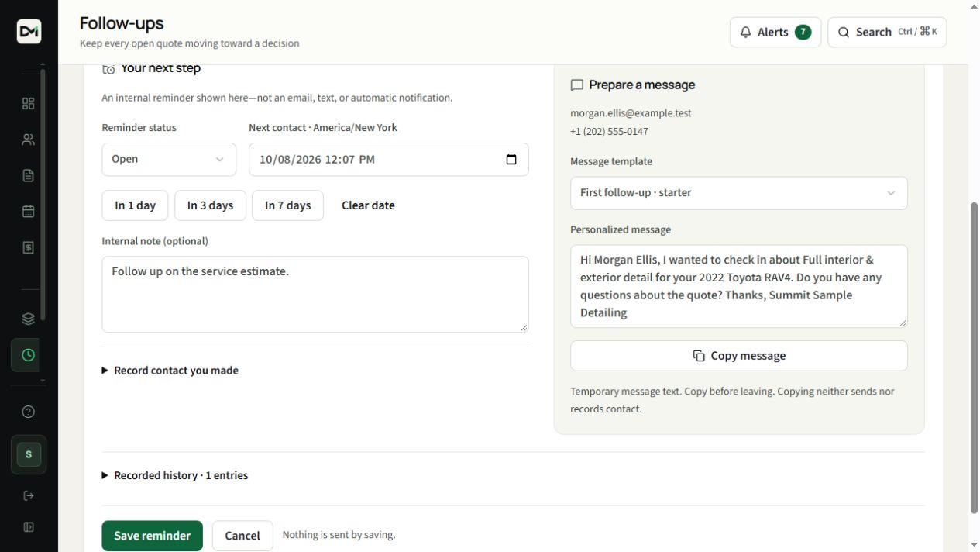Click the bell icon in Alerts

(746, 33)
